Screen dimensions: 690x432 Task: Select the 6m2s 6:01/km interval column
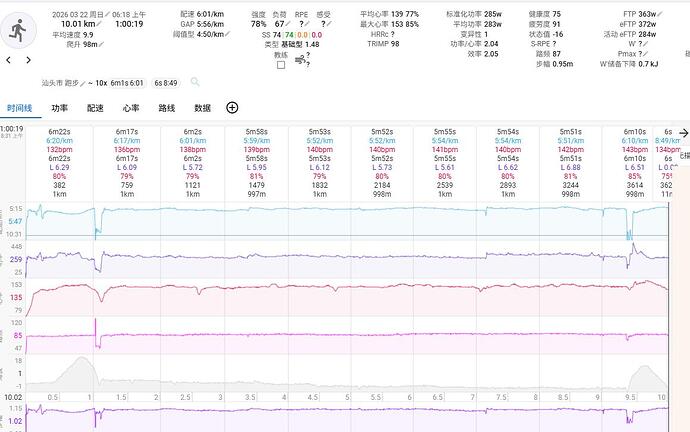[x=193, y=163]
